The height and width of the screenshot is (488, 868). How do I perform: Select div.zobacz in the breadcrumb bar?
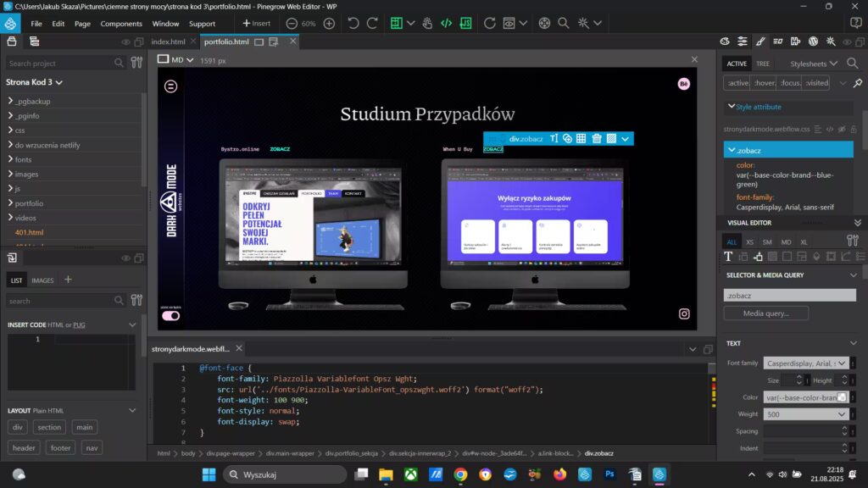(x=598, y=453)
